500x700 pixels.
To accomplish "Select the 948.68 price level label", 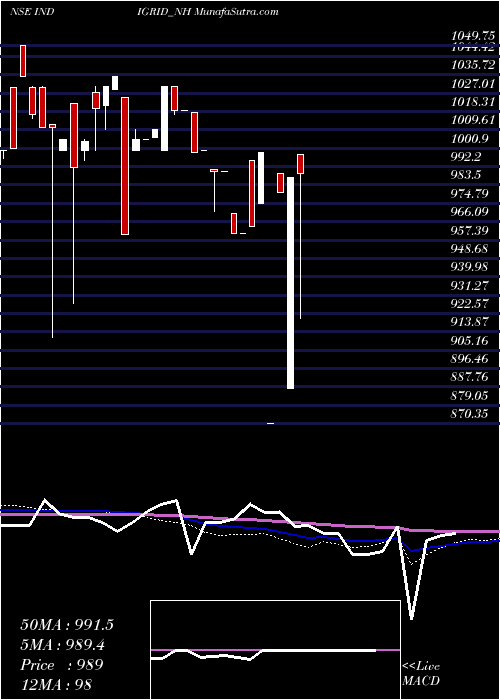I will click(469, 248).
